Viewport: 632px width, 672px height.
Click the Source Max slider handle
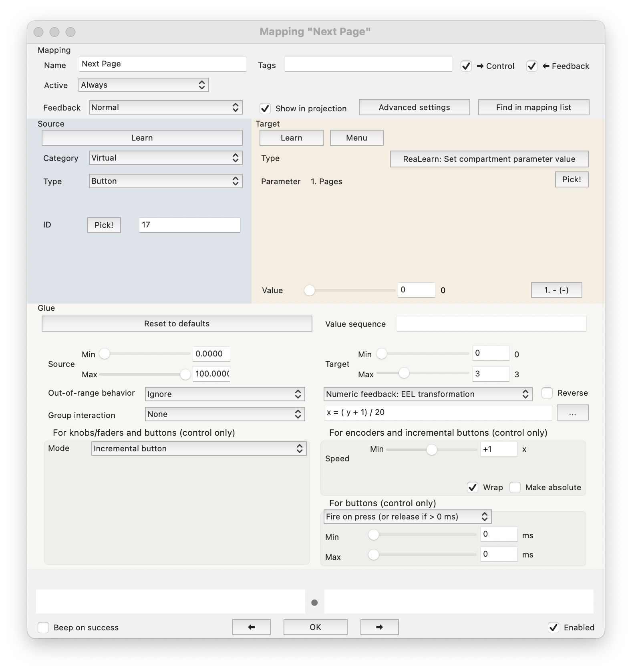(185, 374)
